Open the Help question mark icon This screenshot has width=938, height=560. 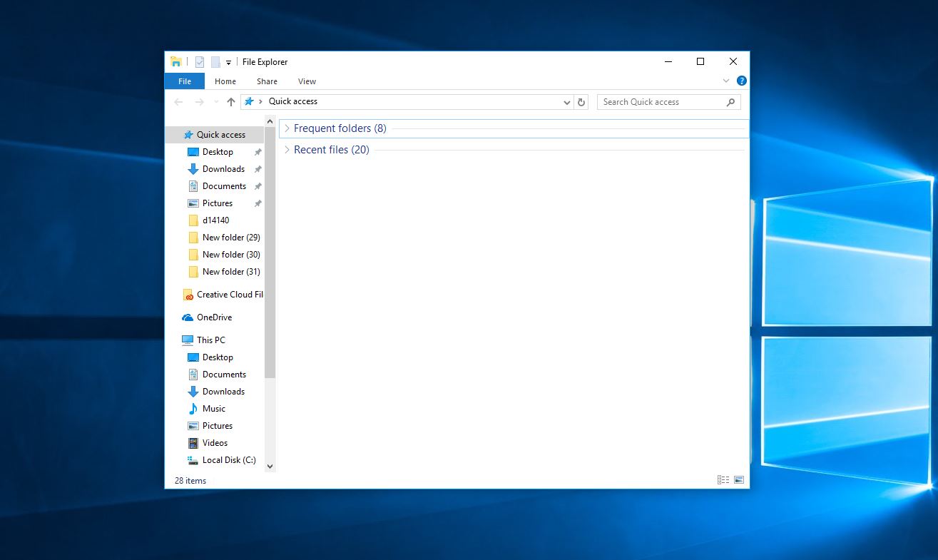[x=742, y=81]
